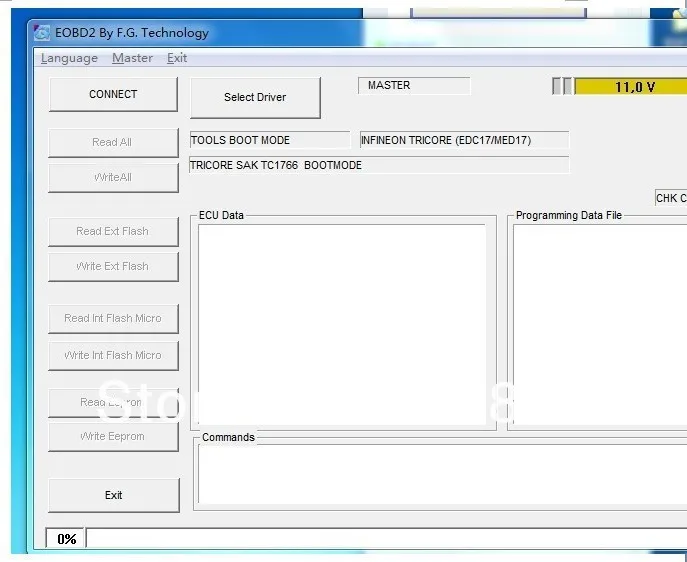Viewport: 687px width, 562px height.
Task: Click inside the Commands box
Action: (443, 474)
